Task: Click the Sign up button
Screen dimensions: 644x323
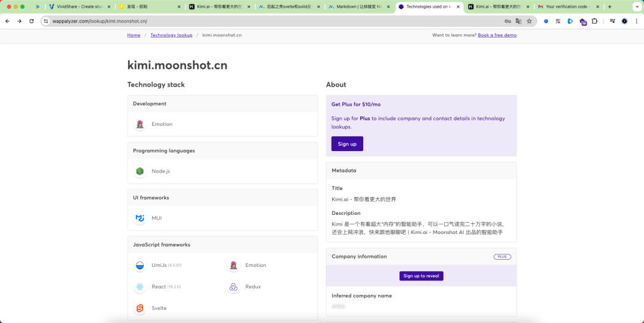Action: click(347, 144)
